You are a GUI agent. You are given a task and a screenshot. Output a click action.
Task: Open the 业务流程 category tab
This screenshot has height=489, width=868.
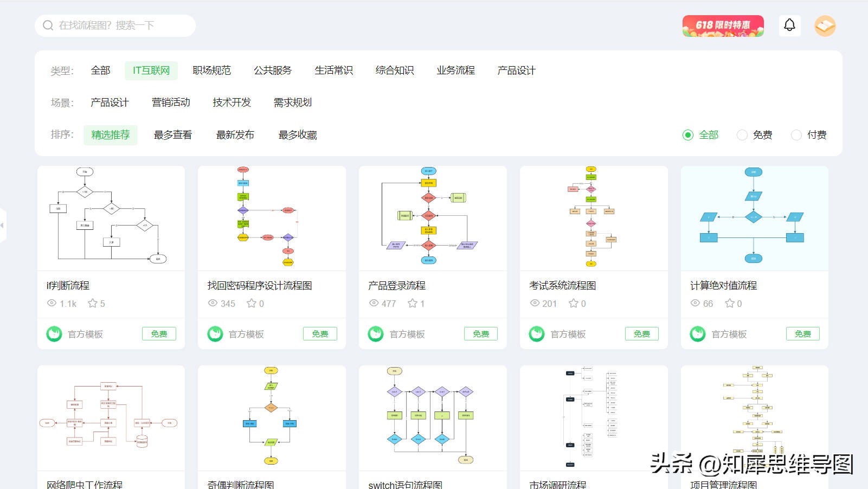coord(455,70)
